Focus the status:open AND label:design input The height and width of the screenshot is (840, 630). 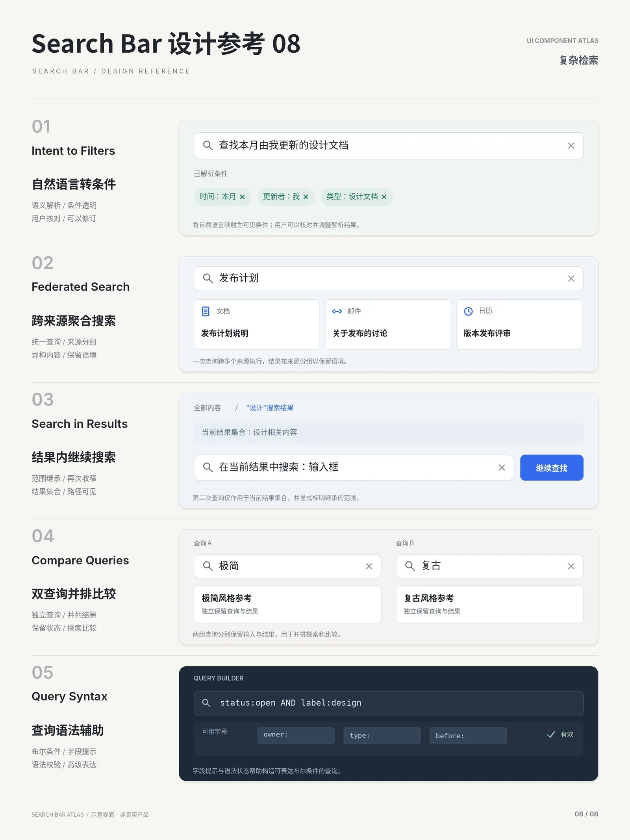[388, 703]
